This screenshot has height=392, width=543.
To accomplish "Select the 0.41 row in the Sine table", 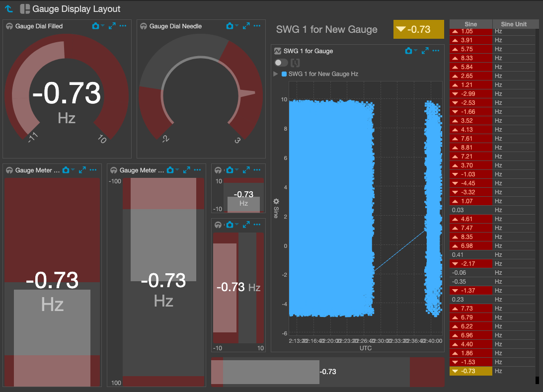I will [x=492, y=255].
